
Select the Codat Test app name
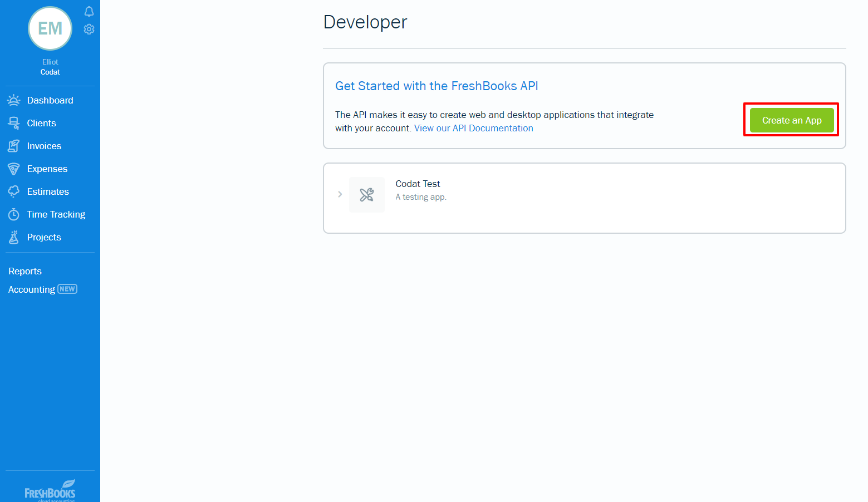418,184
